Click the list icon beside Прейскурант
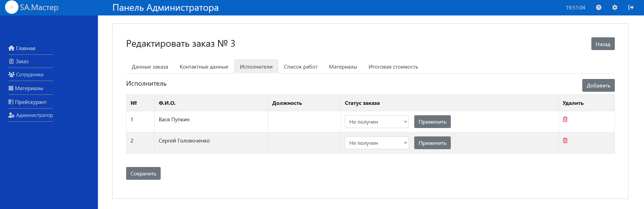This screenshot has height=209, width=644. [x=11, y=102]
